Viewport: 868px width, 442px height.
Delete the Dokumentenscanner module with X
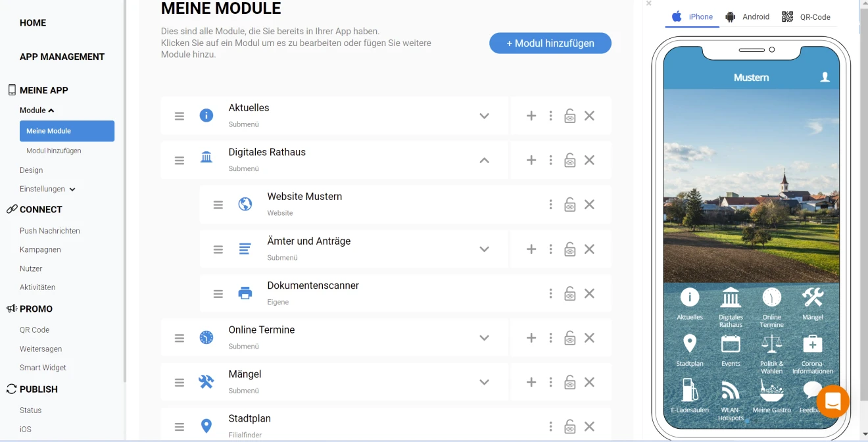[x=589, y=293]
